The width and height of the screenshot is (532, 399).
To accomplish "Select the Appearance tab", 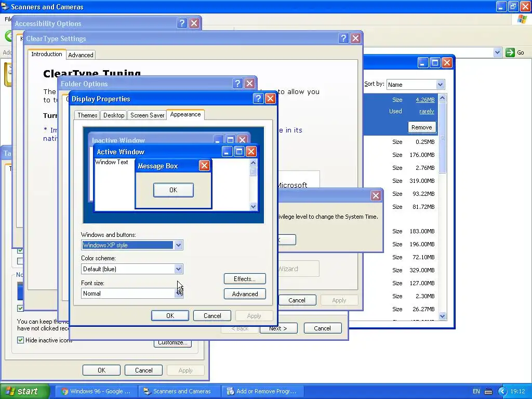I will [185, 114].
